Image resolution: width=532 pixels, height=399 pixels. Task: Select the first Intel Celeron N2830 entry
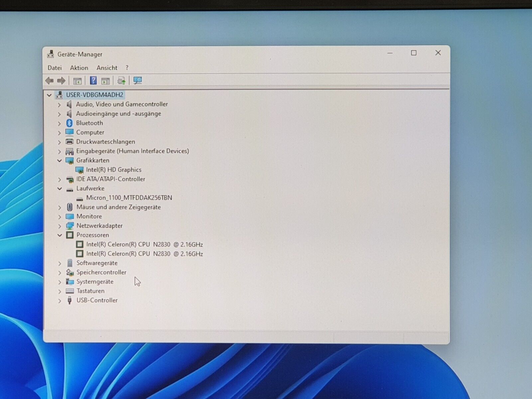pos(144,244)
